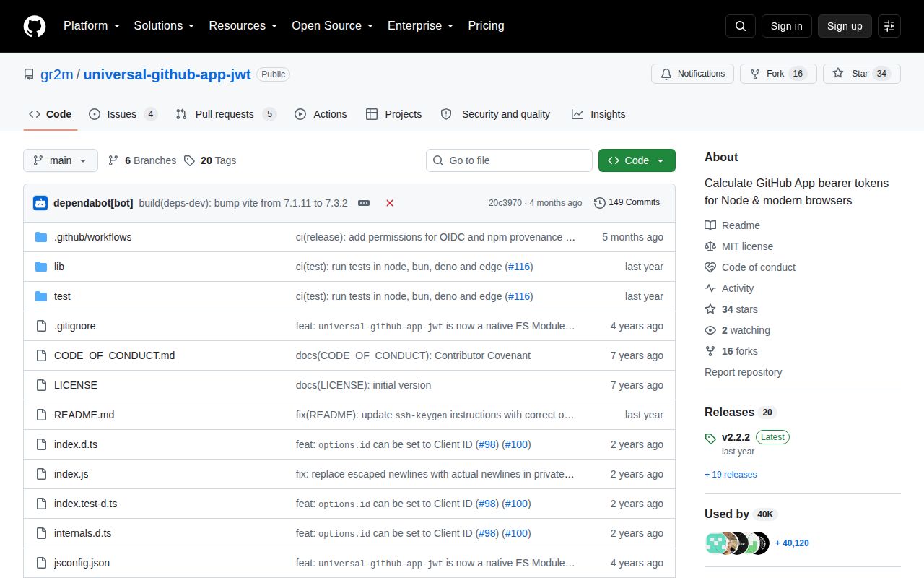
Task: Open the Enterprise dropdown menu
Action: pos(421,26)
